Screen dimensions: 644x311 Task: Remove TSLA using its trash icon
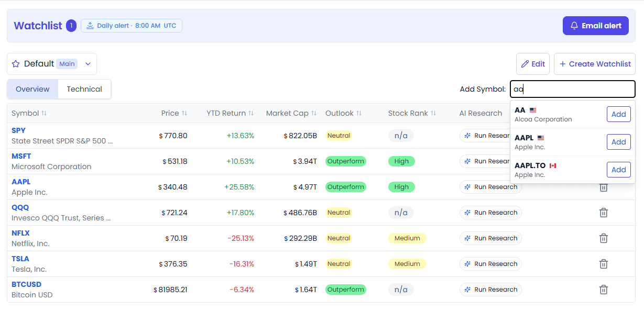(x=603, y=264)
